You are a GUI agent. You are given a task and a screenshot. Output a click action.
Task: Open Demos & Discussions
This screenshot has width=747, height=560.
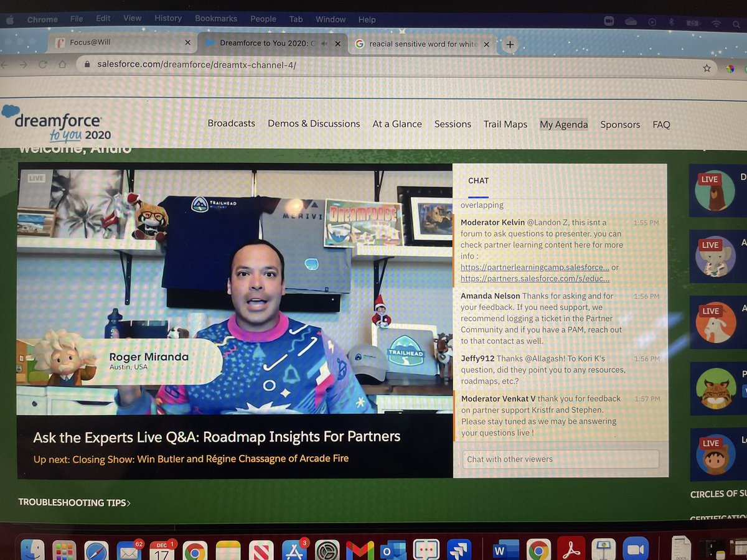[314, 124]
